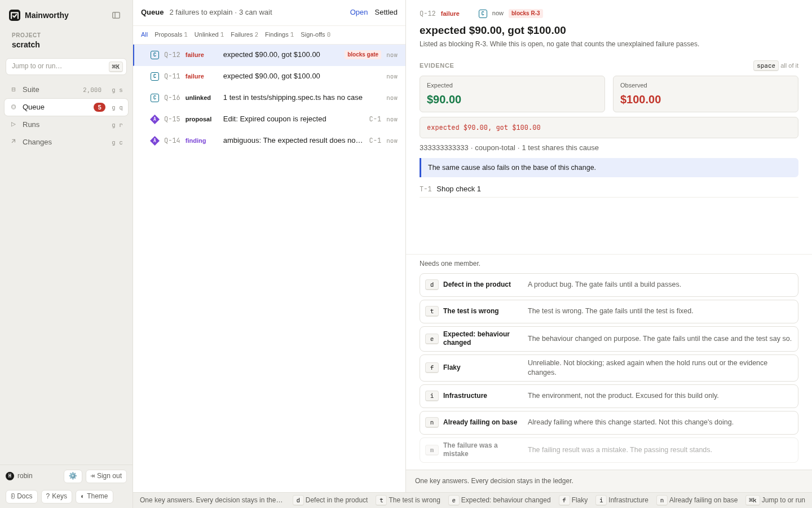Click the purple diamond icon on Q-15
This screenshot has height=508, width=812.
tap(155, 120)
